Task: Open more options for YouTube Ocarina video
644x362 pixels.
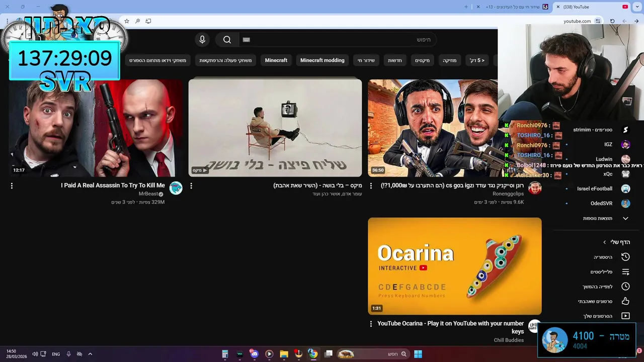Action: click(x=371, y=324)
